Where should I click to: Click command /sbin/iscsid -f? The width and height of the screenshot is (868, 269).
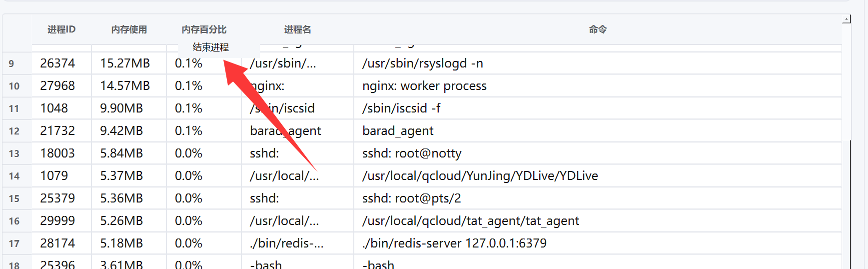pos(598,108)
